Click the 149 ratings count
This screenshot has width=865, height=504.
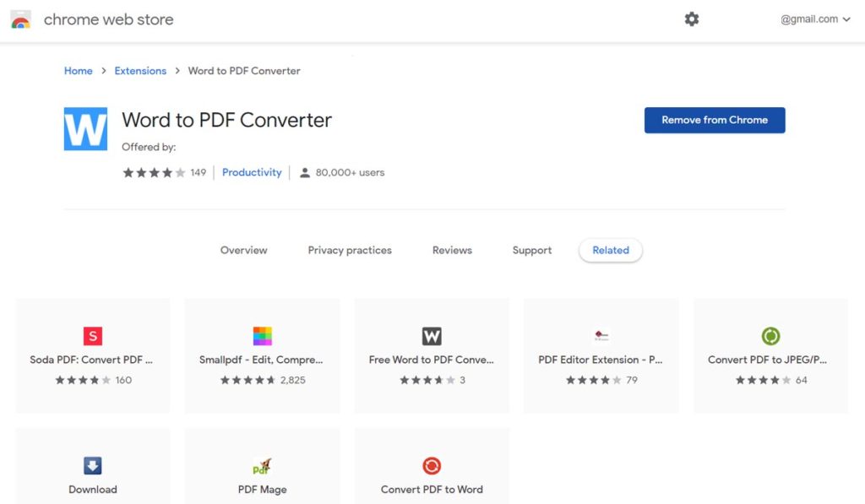(198, 172)
